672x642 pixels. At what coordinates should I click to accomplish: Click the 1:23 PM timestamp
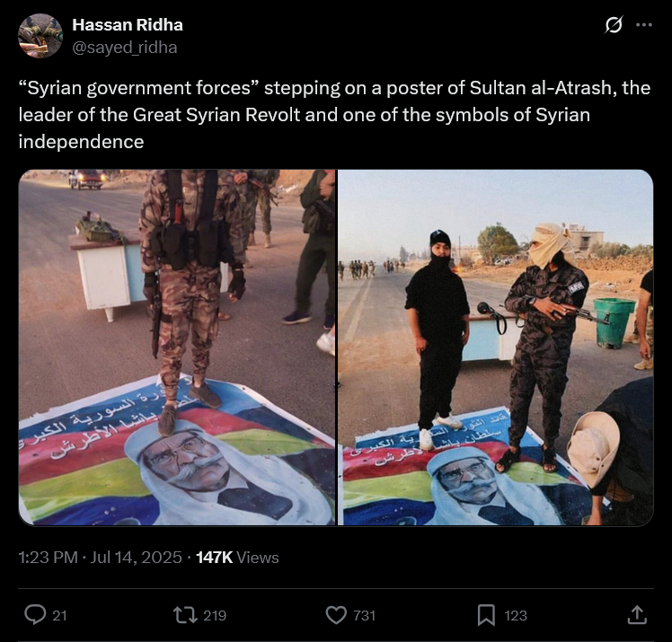pos(48,558)
